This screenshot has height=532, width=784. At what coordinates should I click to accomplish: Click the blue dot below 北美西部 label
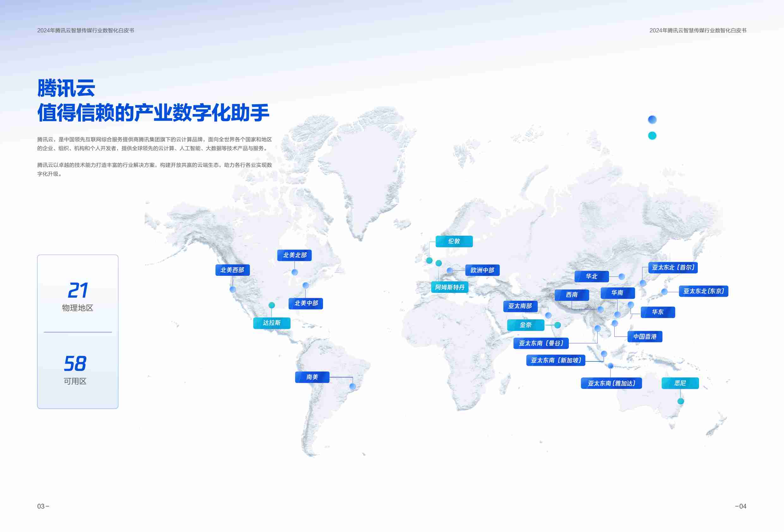(233, 289)
